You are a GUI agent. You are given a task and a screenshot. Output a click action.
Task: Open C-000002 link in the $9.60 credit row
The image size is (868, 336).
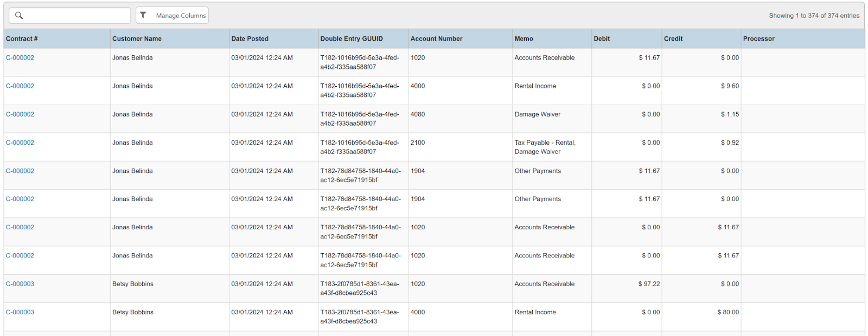20,86
